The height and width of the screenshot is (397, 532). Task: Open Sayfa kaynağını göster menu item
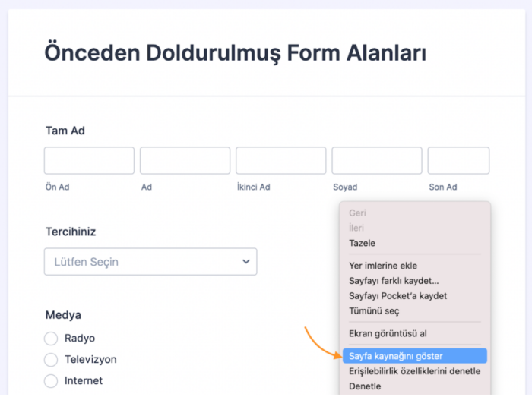tap(396, 355)
